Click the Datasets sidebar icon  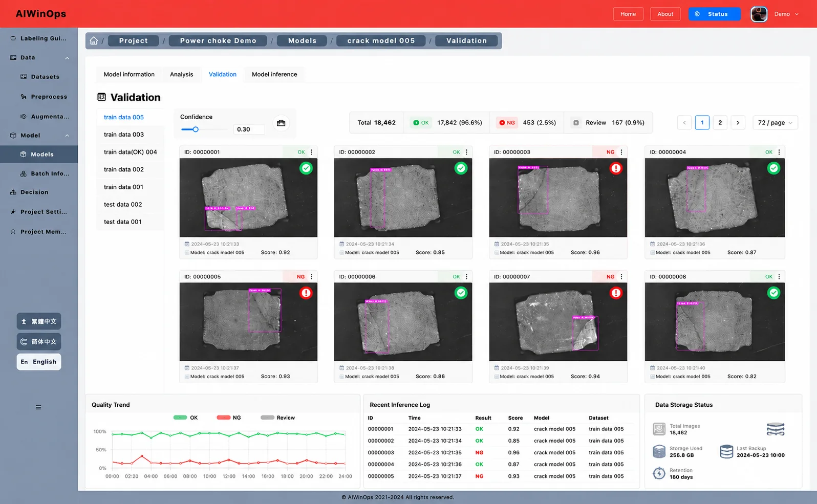point(24,77)
